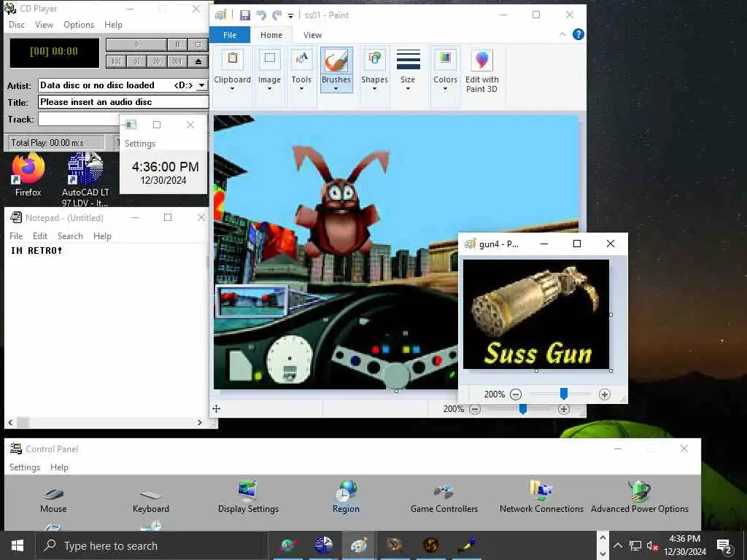Click the Redo arrow in Paint
This screenshot has height=560, width=747.
coord(276,15)
